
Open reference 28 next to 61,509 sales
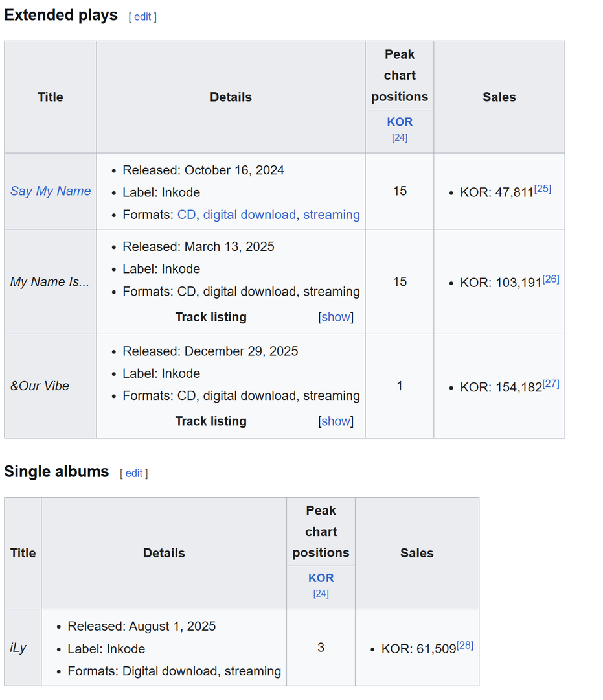click(x=465, y=645)
